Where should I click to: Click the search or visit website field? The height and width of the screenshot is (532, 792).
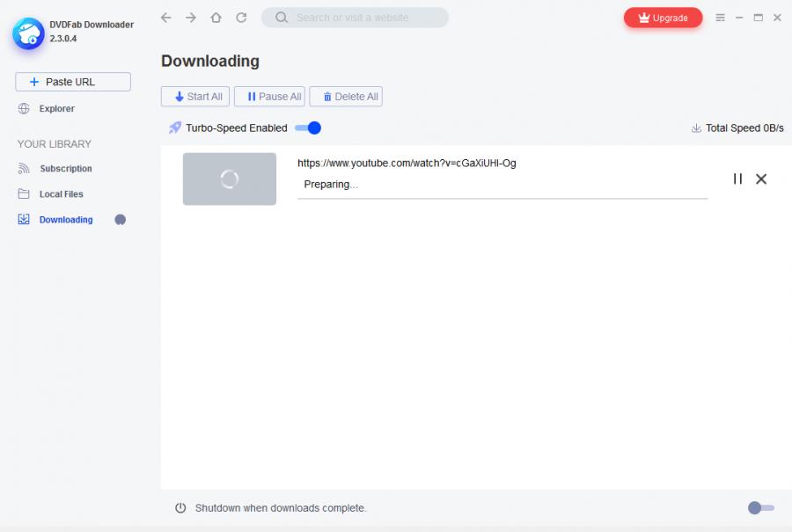point(355,18)
